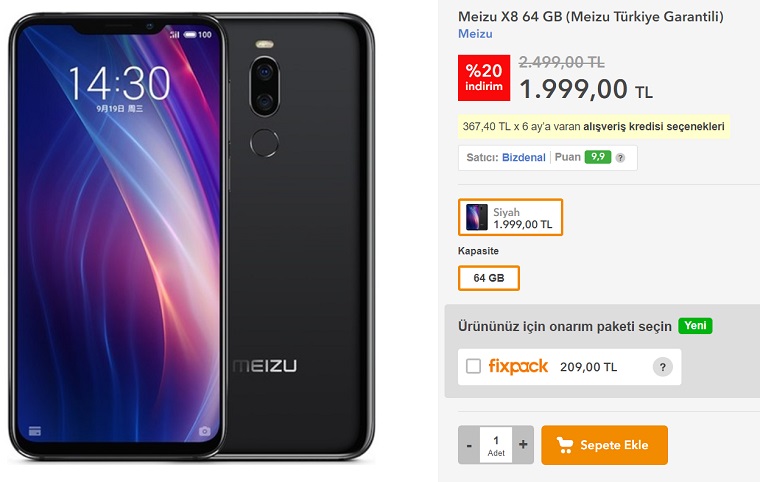Decrease quantity with the minus button
Screen dimensions: 760x482
(x=469, y=445)
